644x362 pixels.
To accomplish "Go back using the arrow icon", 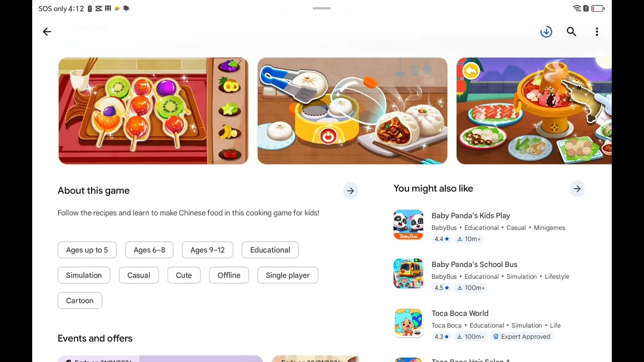I will (47, 32).
